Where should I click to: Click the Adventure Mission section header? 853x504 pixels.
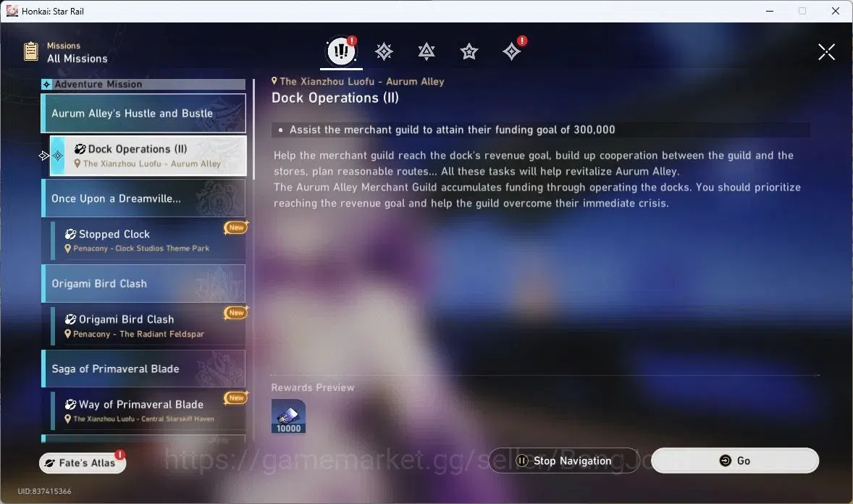pos(144,85)
